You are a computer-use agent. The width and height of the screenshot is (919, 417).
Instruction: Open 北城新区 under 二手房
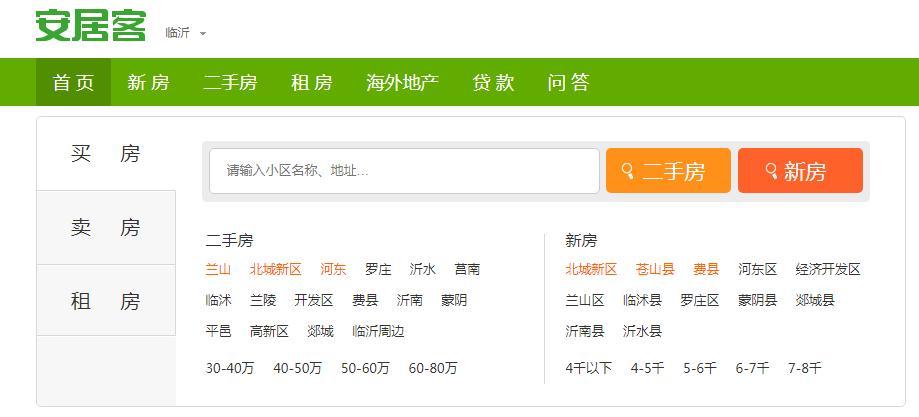click(275, 270)
